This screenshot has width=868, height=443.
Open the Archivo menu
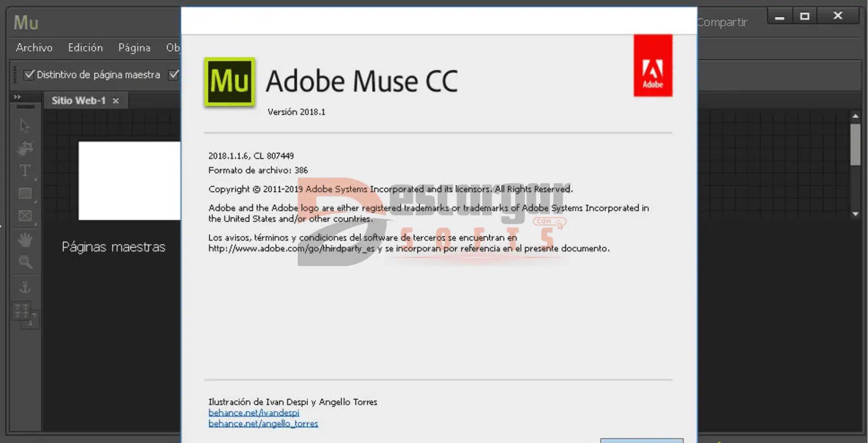34,48
